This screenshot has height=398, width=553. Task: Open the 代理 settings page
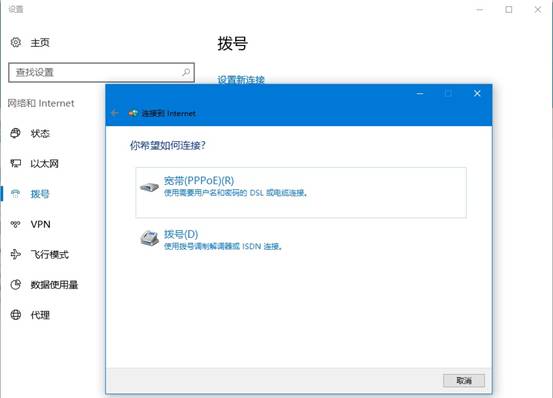point(40,315)
